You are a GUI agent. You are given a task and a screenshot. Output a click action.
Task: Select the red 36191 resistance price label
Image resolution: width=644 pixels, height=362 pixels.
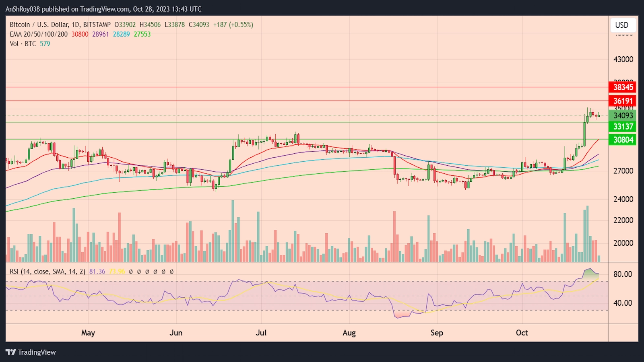click(622, 101)
